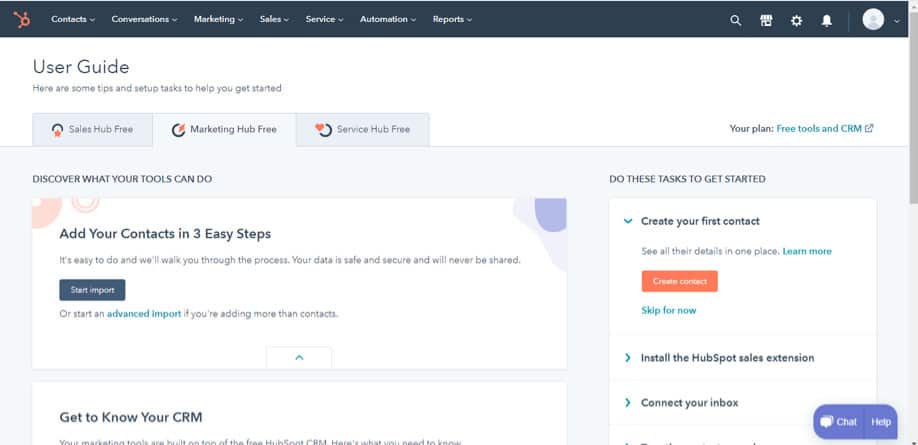Expand Install the HubSpot sales extension task
Image resolution: width=918 pixels, height=445 pixels.
[628, 358]
